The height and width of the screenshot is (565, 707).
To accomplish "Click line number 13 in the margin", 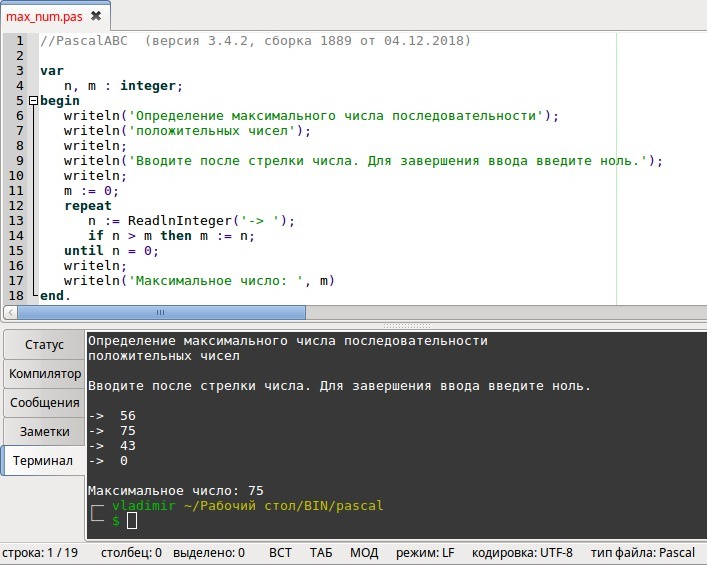I will (x=16, y=221).
